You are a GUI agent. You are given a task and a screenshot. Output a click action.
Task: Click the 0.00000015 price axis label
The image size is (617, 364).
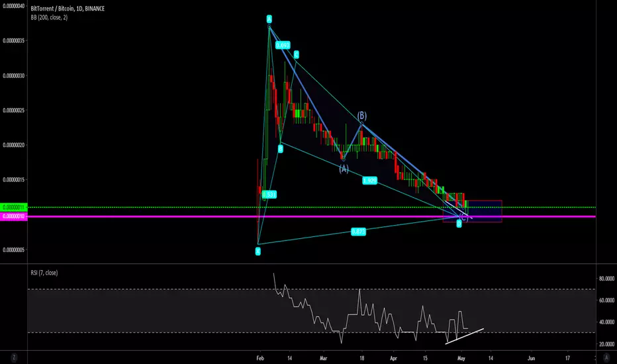14,180
